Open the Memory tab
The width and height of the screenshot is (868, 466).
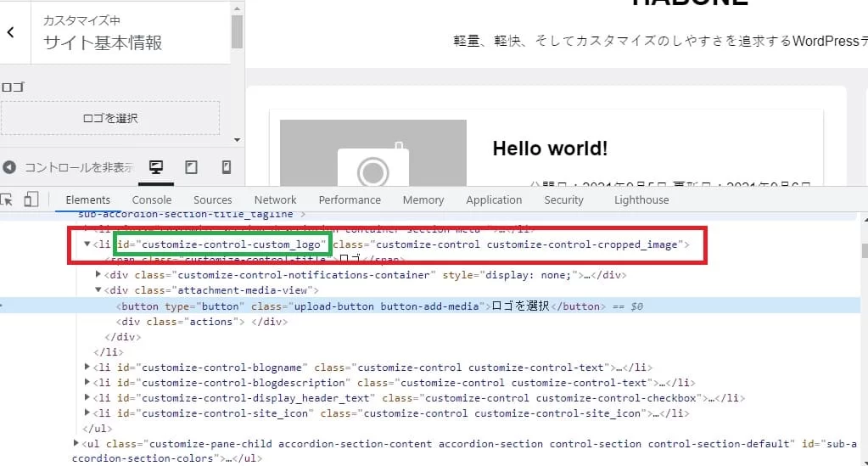[423, 200]
